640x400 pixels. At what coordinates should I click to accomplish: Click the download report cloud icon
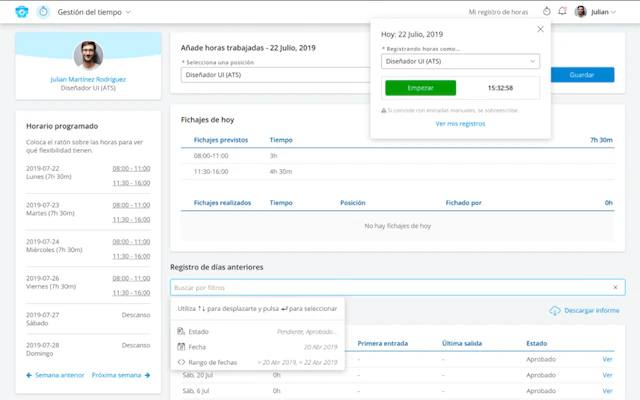tap(555, 311)
